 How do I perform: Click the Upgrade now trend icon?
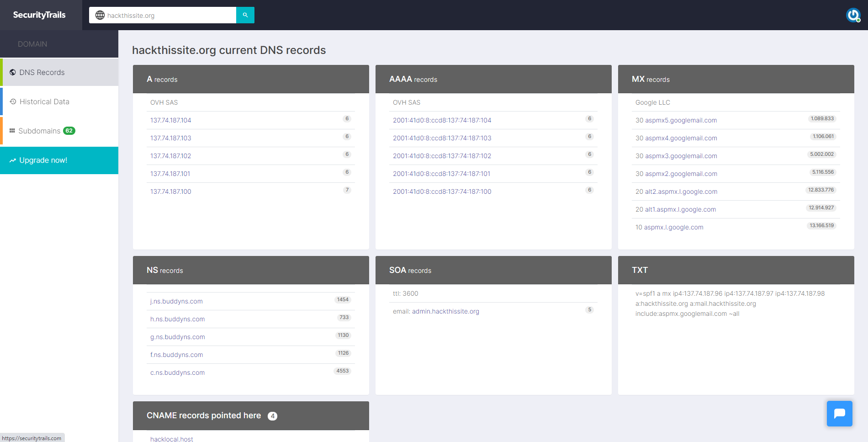point(13,160)
